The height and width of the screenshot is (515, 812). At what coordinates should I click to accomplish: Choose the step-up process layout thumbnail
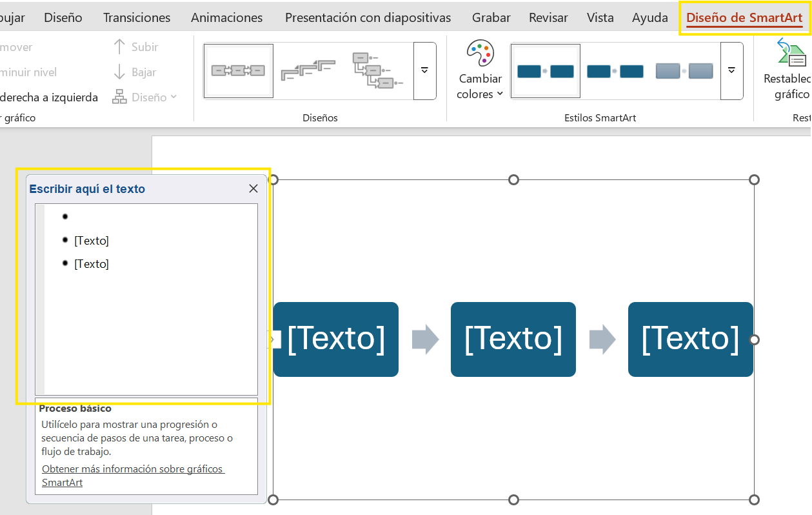click(x=308, y=70)
